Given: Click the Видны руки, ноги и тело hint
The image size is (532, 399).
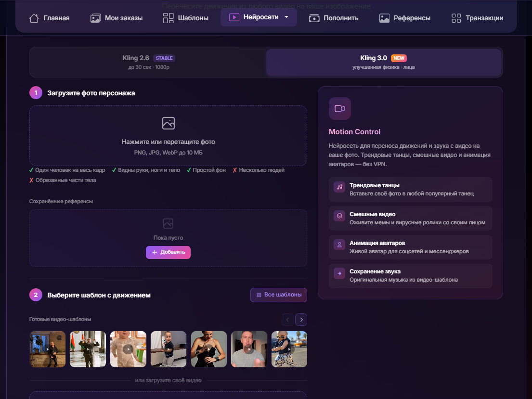Looking at the screenshot, I should pos(146,170).
